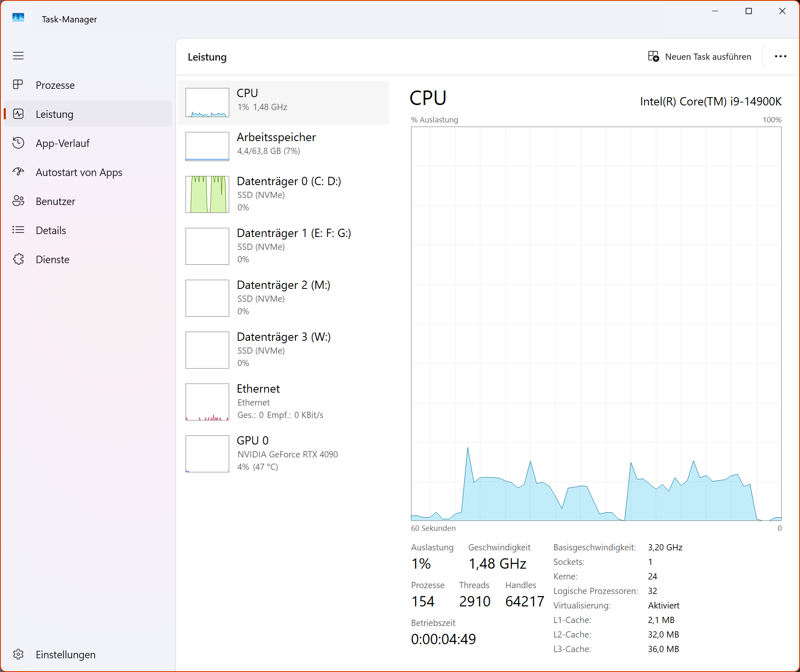Click the Benutzer users icon
800x672 pixels.
click(x=18, y=201)
